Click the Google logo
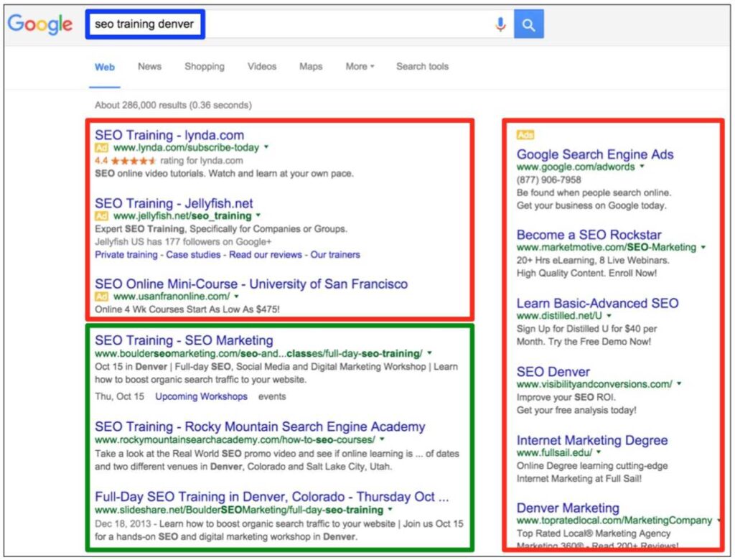This screenshot has height=560, width=735. (x=40, y=24)
